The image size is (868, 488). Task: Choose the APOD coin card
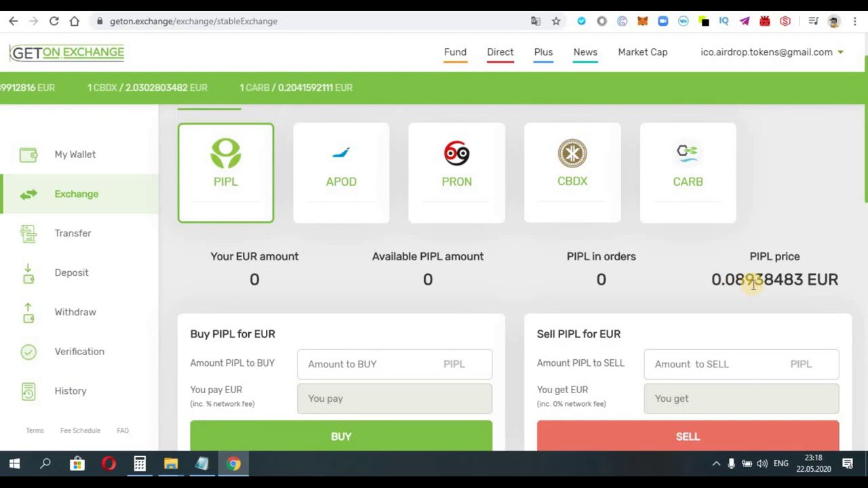point(341,173)
